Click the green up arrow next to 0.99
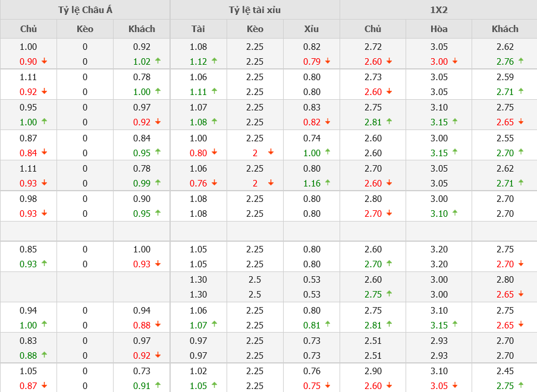This screenshot has height=392, width=537. pyautogui.click(x=158, y=183)
